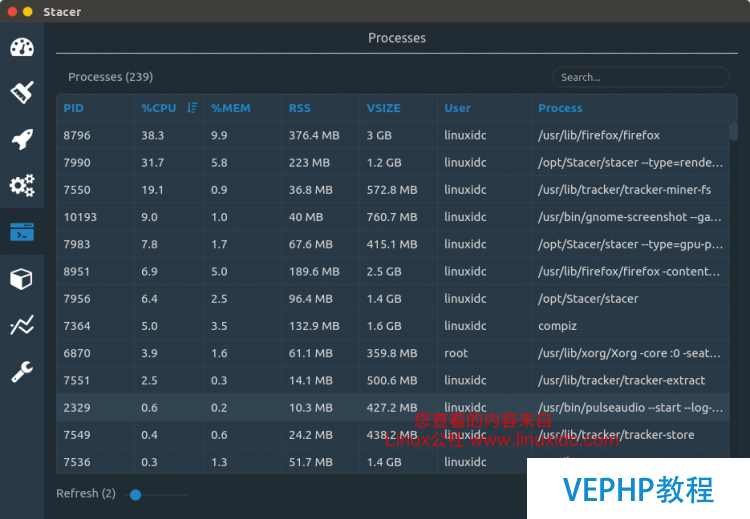Open the Uninstaller box icon

coord(22,278)
